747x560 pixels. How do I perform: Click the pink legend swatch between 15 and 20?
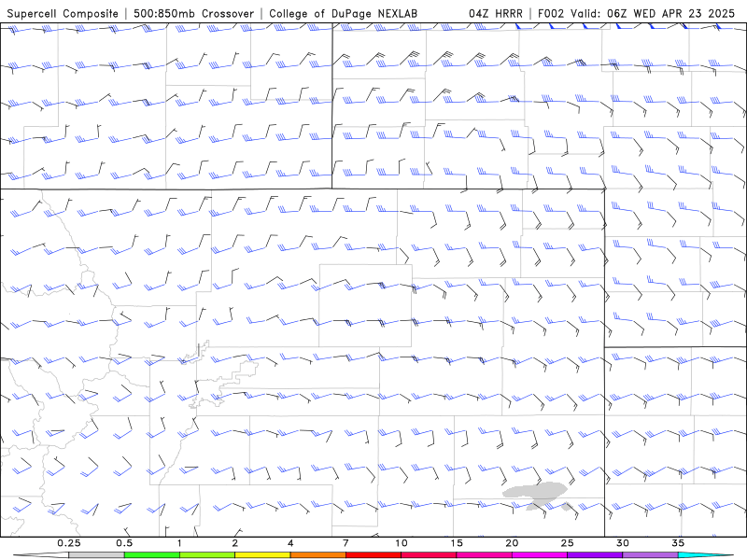(x=484, y=555)
